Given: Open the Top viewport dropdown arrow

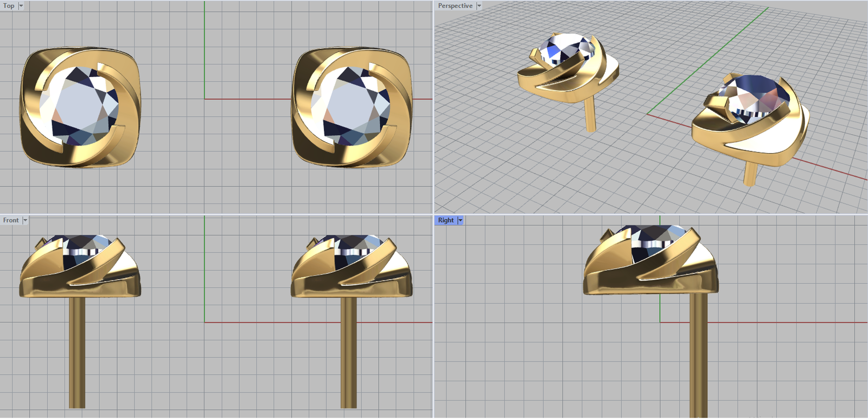Looking at the screenshot, I should tap(21, 6).
